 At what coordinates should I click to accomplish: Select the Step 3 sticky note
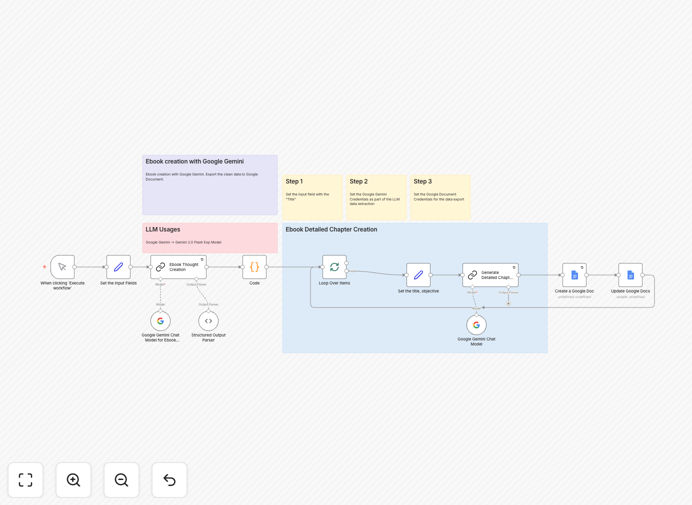pos(440,197)
